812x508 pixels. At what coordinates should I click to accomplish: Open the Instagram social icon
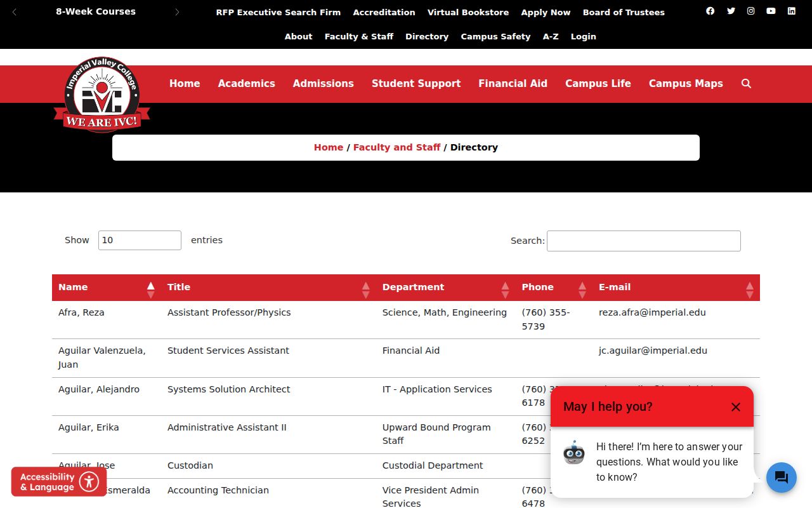(x=751, y=11)
